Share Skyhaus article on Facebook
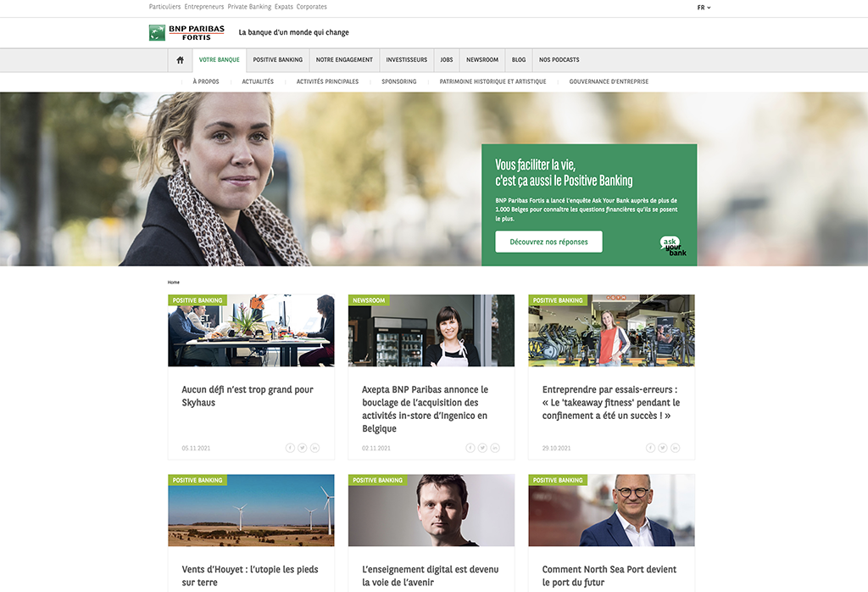The height and width of the screenshot is (592, 868). 290,448
